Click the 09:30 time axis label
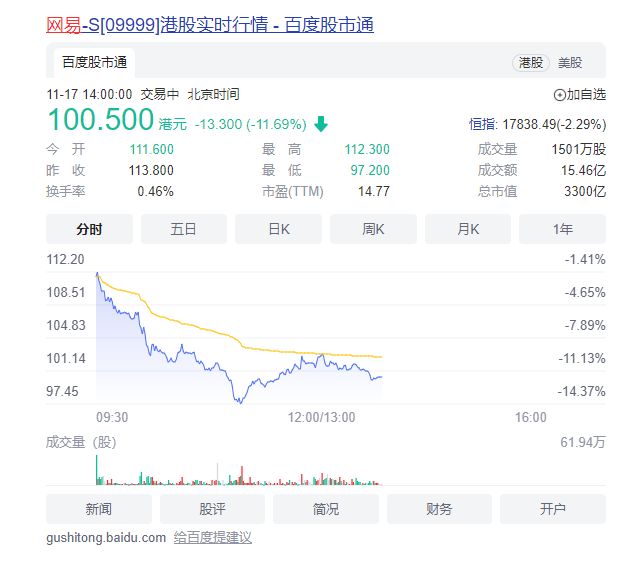 (112, 417)
